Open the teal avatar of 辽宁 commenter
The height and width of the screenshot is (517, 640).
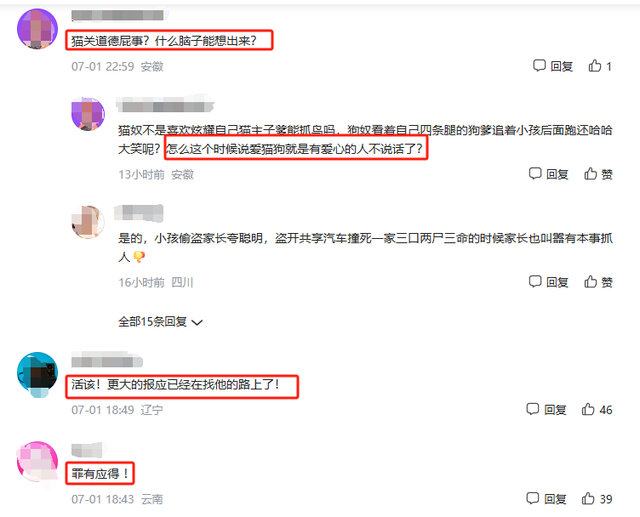point(37,373)
